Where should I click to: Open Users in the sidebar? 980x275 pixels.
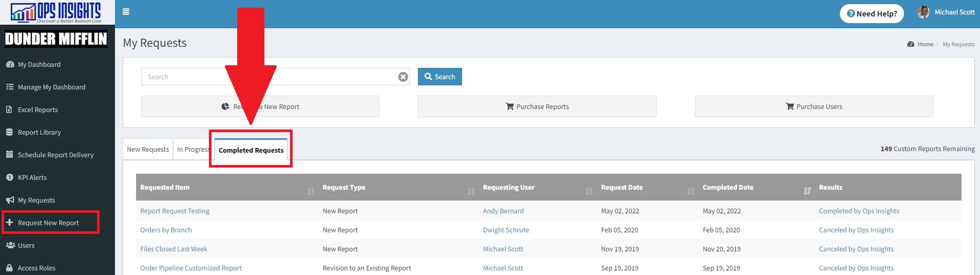(x=26, y=245)
